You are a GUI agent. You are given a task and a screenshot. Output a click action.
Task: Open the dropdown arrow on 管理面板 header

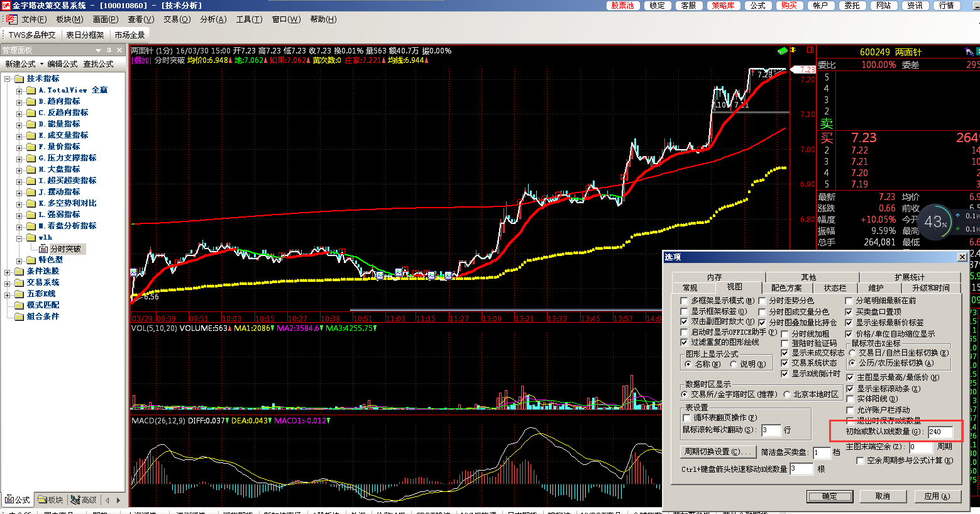98,50
